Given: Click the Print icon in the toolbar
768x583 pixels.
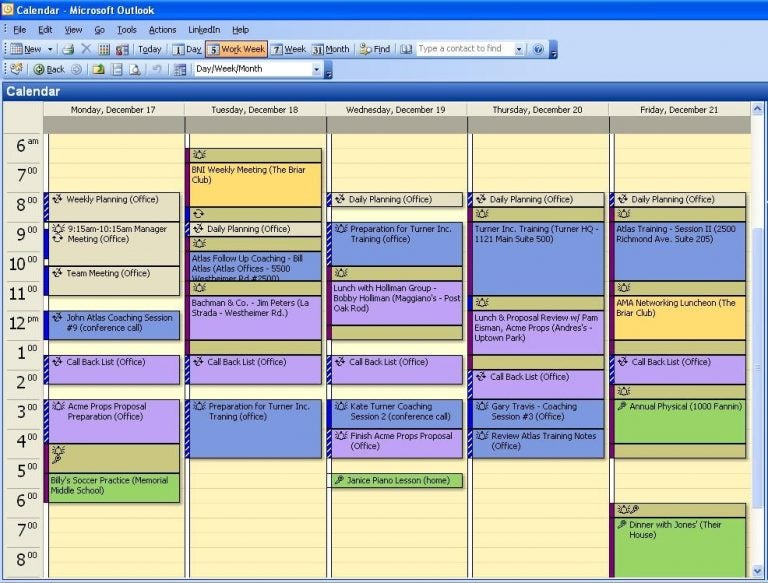Looking at the screenshot, I should click(68, 49).
